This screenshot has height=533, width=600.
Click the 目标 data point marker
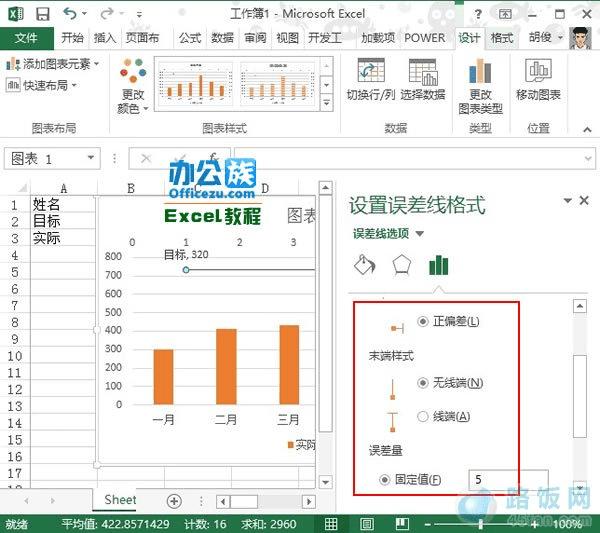(x=186, y=270)
